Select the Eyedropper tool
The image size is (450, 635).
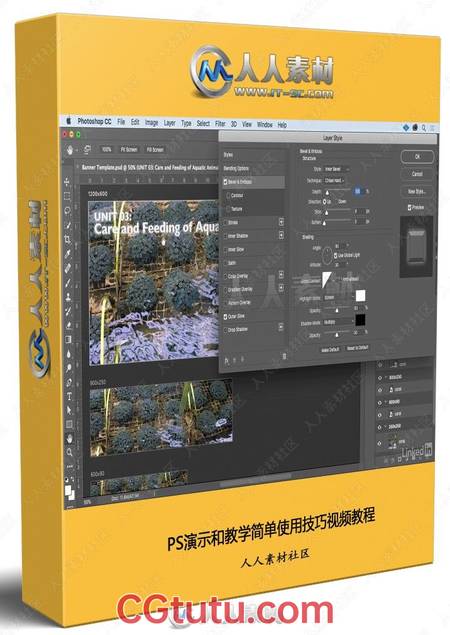(x=68, y=254)
